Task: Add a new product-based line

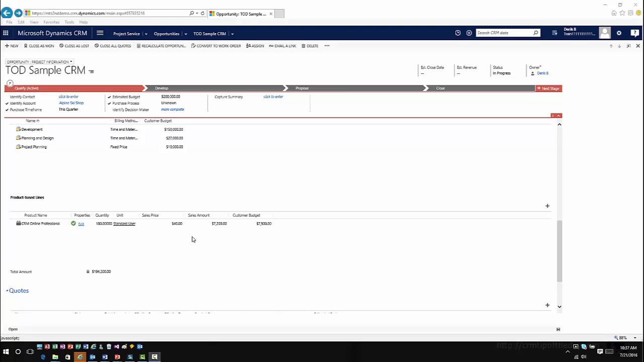Action: 547,206
